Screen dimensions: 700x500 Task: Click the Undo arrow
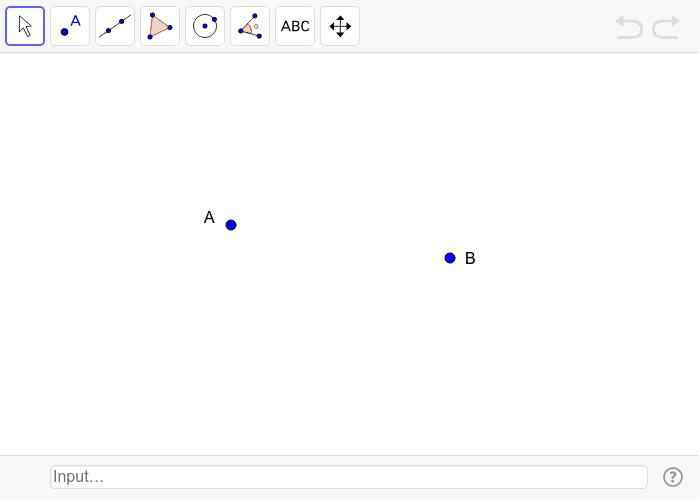629,27
